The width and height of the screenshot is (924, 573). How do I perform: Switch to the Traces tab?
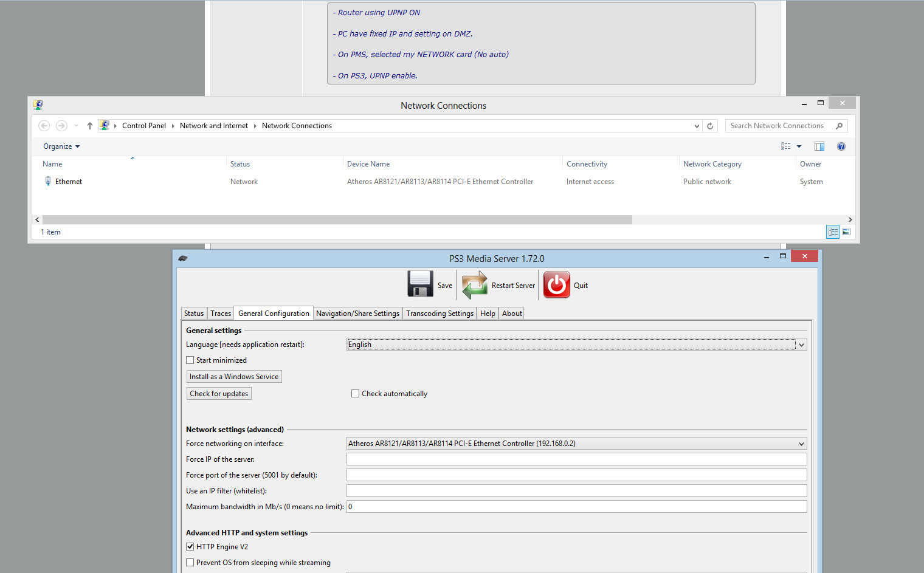221,314
